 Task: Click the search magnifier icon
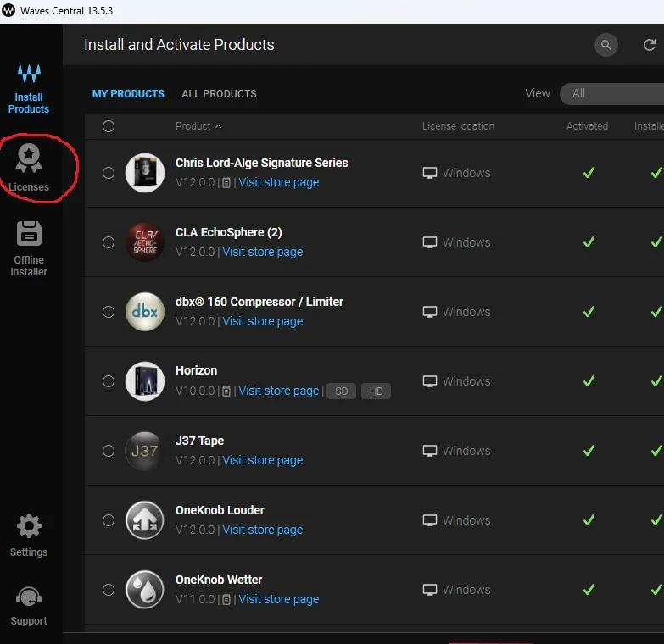pos(606,45)
